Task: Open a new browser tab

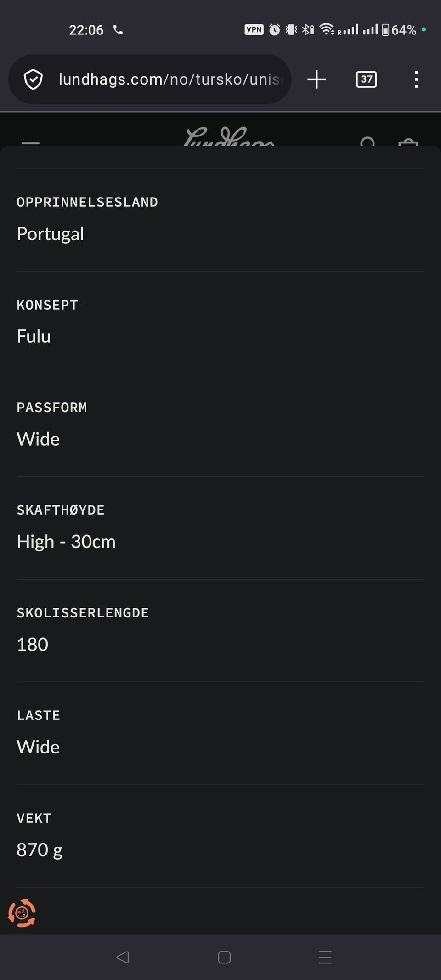Action: coord(317,79)
